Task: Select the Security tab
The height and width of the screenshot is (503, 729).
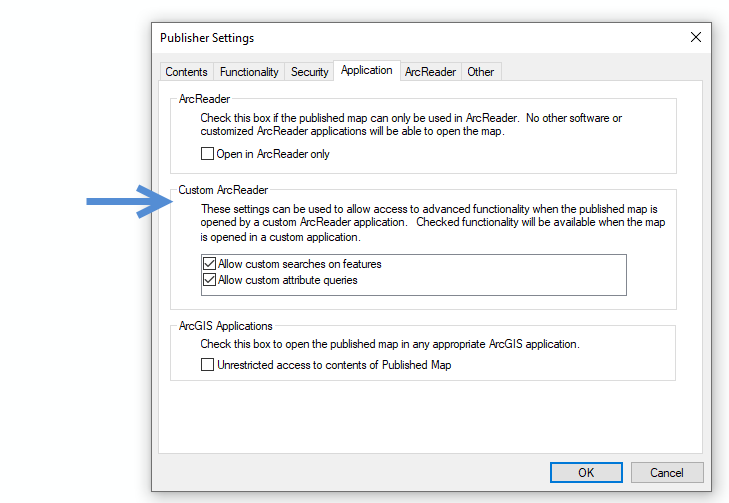Action: click(309, 72)
